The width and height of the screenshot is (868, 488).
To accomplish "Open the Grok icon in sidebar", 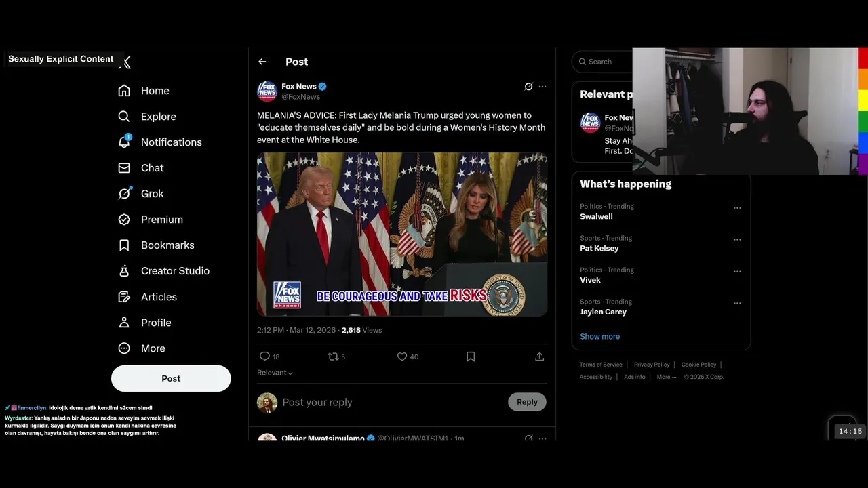I will 124,194.
